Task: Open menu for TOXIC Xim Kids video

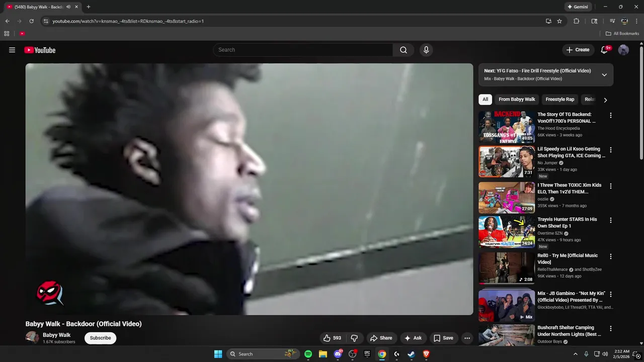Action: 611,186
